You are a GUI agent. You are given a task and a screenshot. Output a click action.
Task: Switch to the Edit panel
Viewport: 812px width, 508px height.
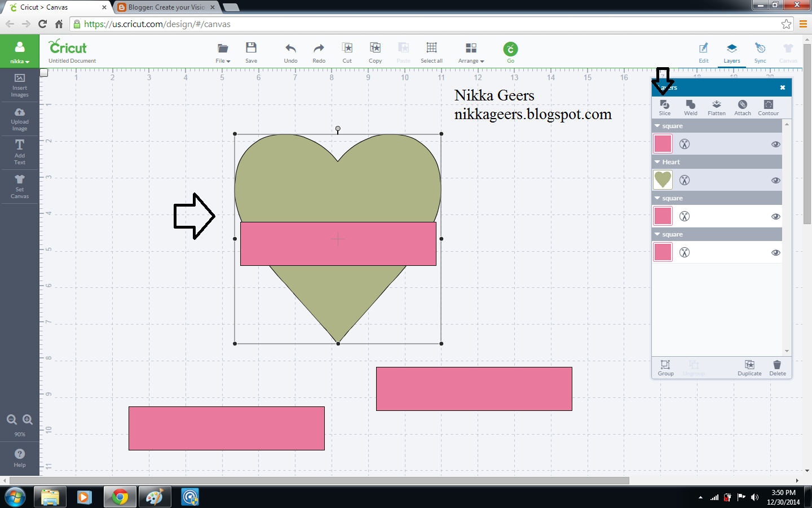[x=704, y=53]
